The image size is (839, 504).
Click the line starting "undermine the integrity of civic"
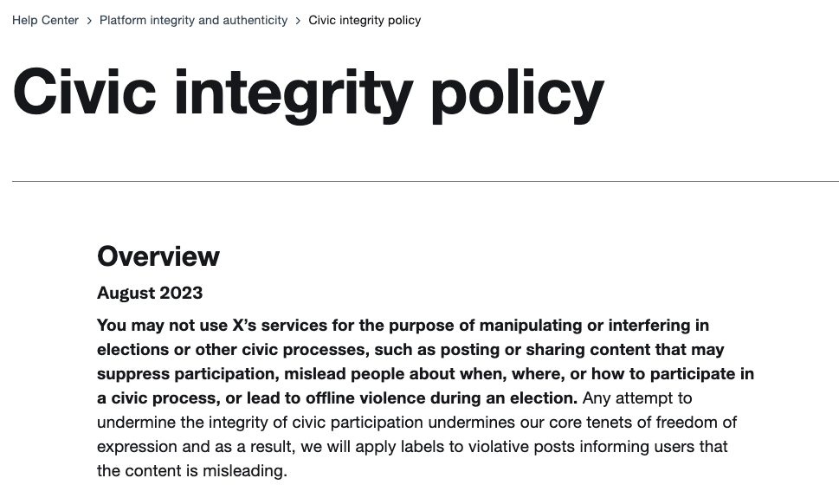(416, 423)
